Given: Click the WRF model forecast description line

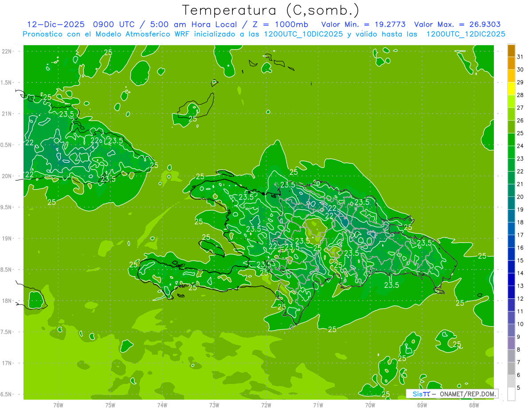Looking at the screenshot, I should pos(264,34).
